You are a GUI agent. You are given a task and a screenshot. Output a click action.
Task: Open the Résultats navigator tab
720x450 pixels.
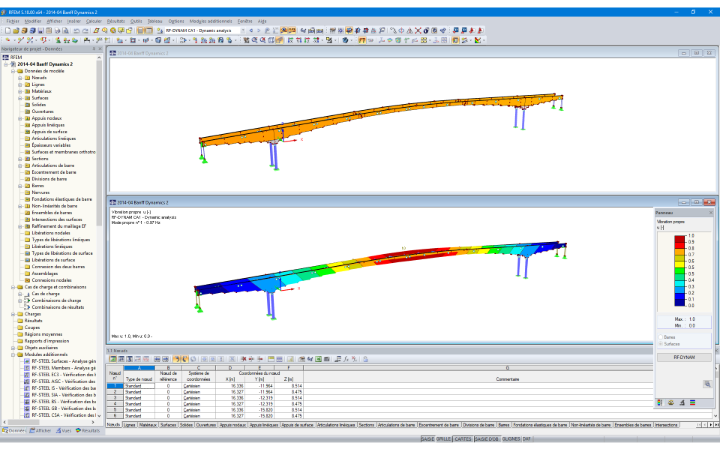pos(88,431)
